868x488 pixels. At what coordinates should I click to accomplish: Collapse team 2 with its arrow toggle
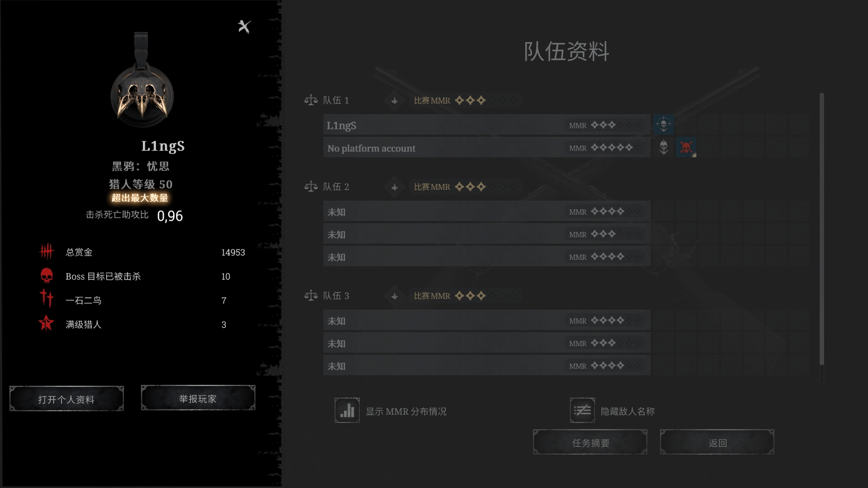pos(394,187)
